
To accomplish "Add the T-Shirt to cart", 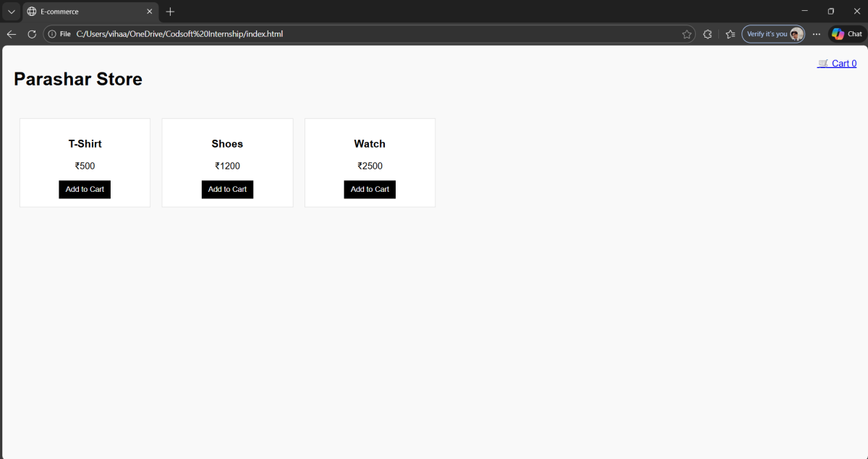I will click(85, 190).
